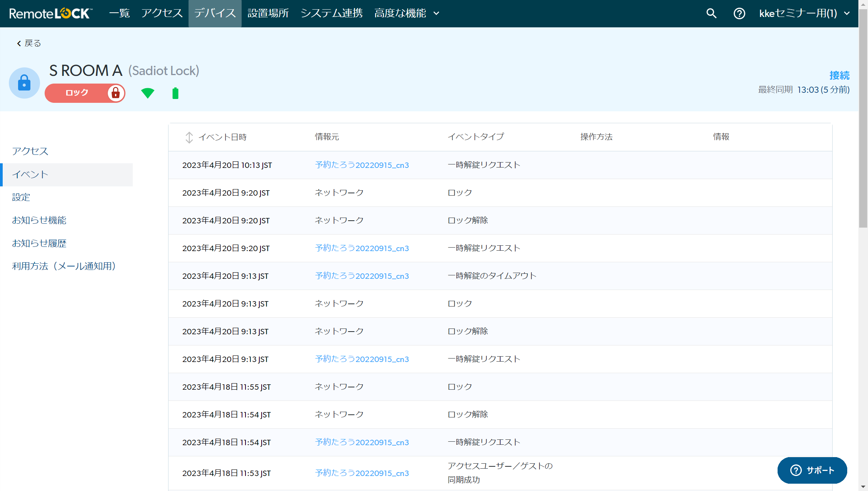Click the イベント日時 column header
The image size is (868, 491).
point(222,137)
